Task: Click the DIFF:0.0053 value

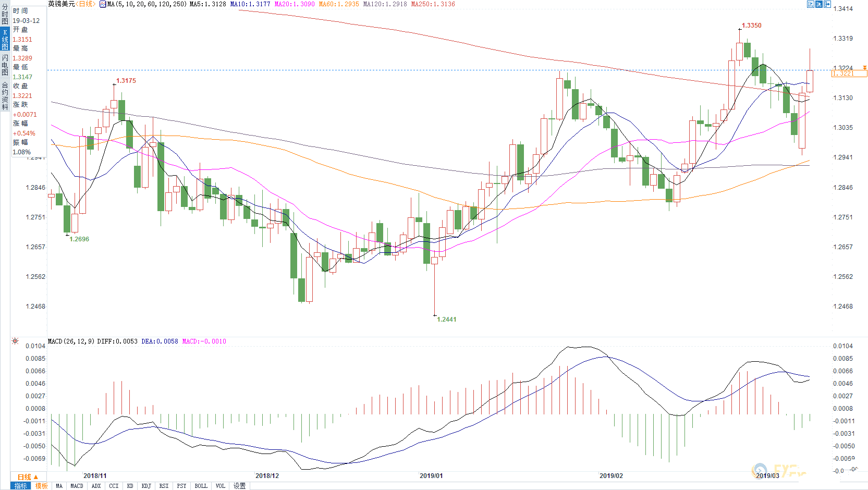Action: [x=117, y=341]
